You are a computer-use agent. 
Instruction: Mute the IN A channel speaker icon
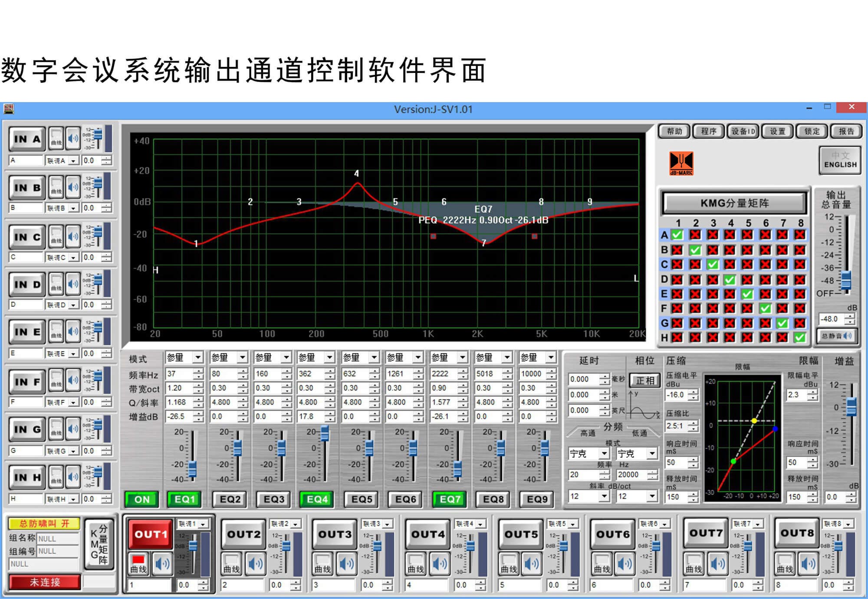[73, 138]
